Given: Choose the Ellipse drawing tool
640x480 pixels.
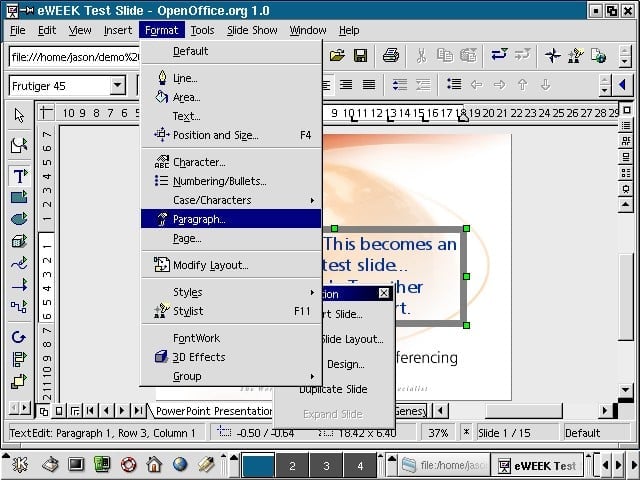Looking at the screenshot, I should coord(19,219).
